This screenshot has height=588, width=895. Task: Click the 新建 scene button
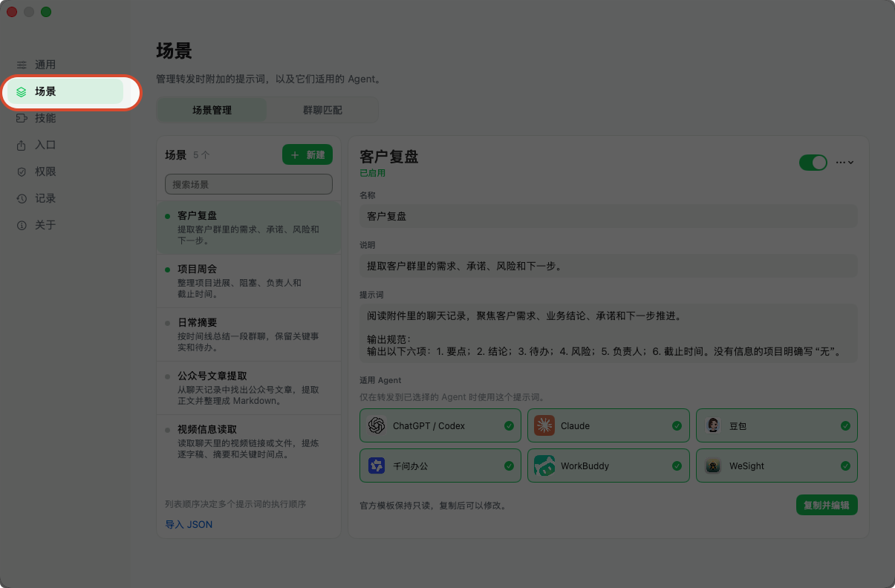point(307,155)
